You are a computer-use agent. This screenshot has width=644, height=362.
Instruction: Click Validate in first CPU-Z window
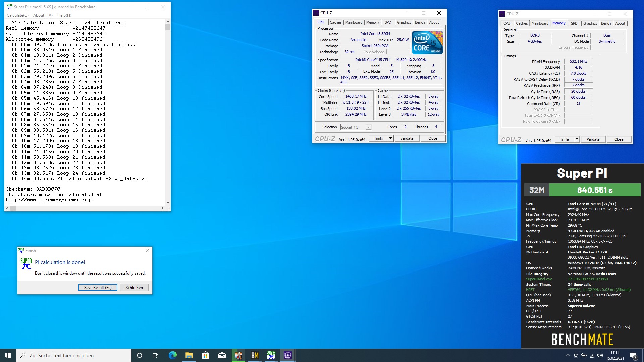click(x=407, y=138)
